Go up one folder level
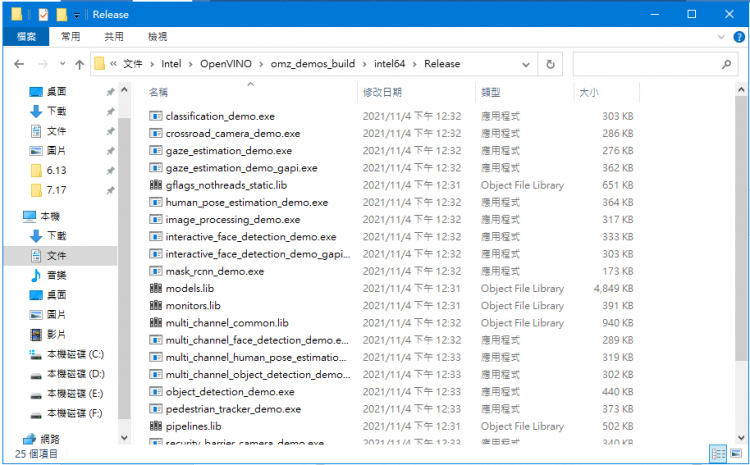The height and width of the screenshot is (465, 750). tap(78, 64)
